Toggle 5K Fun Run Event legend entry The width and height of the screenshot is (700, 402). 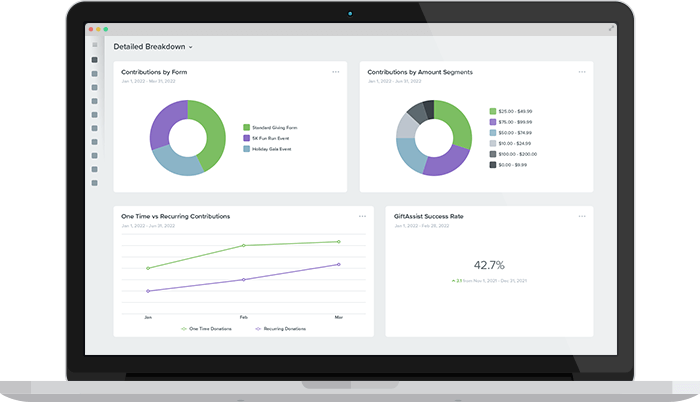tap(266, 138)
